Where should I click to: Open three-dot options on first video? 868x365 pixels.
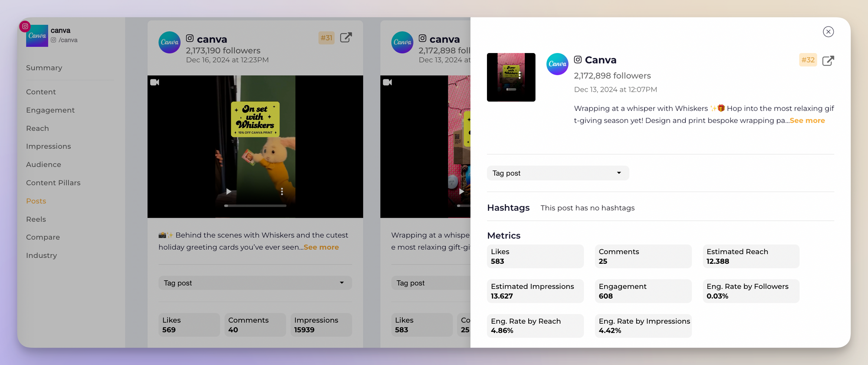click(x=282, y=192)
